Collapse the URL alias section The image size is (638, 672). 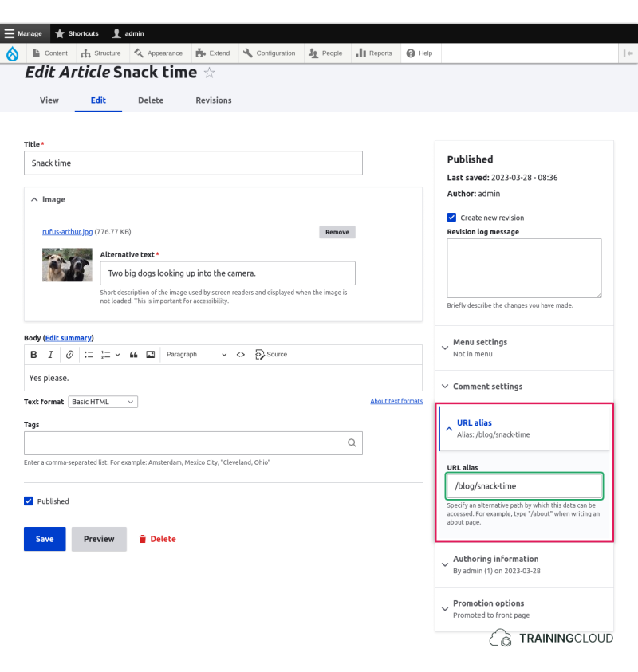(524, 429)
